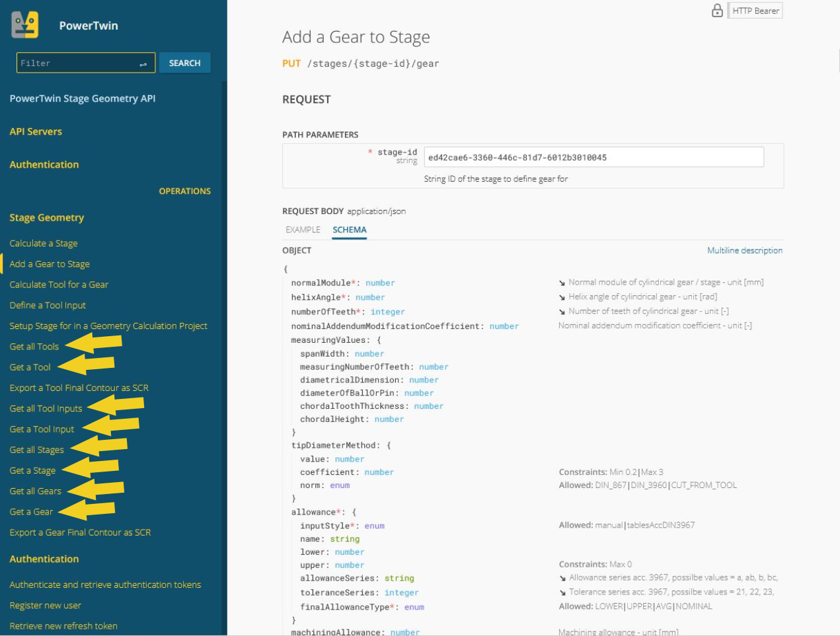The width and height of the screenshot is (840, 636).
Task: Expand the toleranceSeries description arrow
Action: (x=562, y=592)
